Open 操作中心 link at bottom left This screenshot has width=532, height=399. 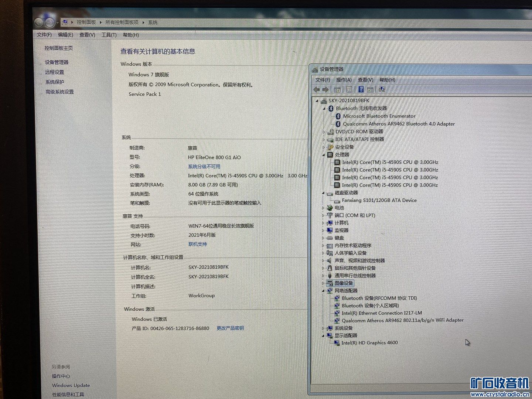coord(61,376)
